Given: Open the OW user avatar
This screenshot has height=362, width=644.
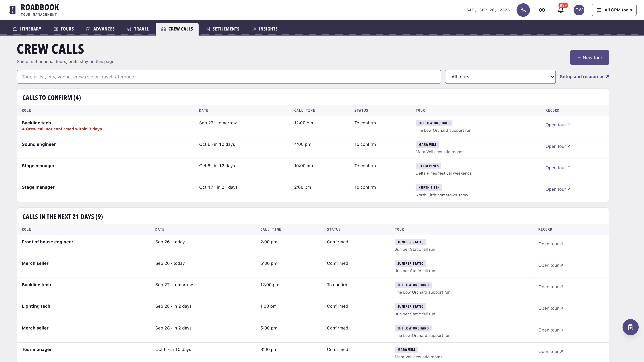Looking at the screenshot, I should point(579,10).
